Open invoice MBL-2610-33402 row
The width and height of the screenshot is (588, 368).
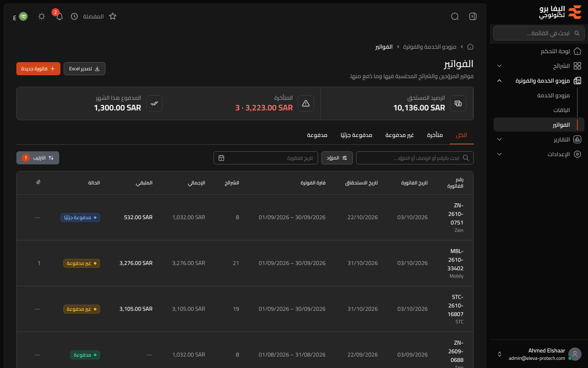(245, 263)
